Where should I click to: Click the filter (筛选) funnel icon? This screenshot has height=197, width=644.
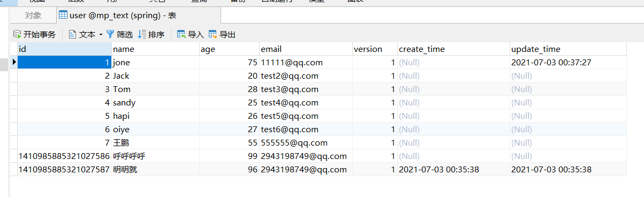tap(110, 34)
